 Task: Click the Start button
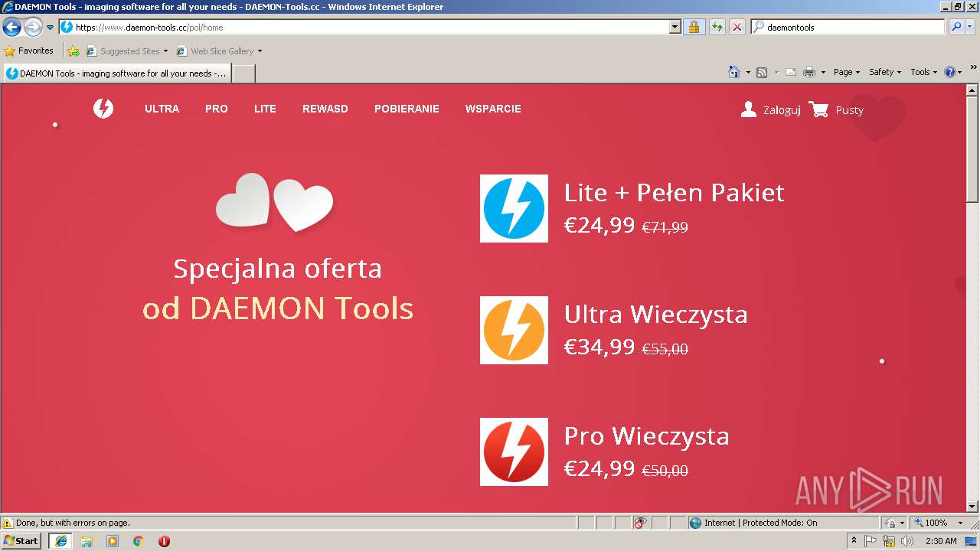pos(21,541)
